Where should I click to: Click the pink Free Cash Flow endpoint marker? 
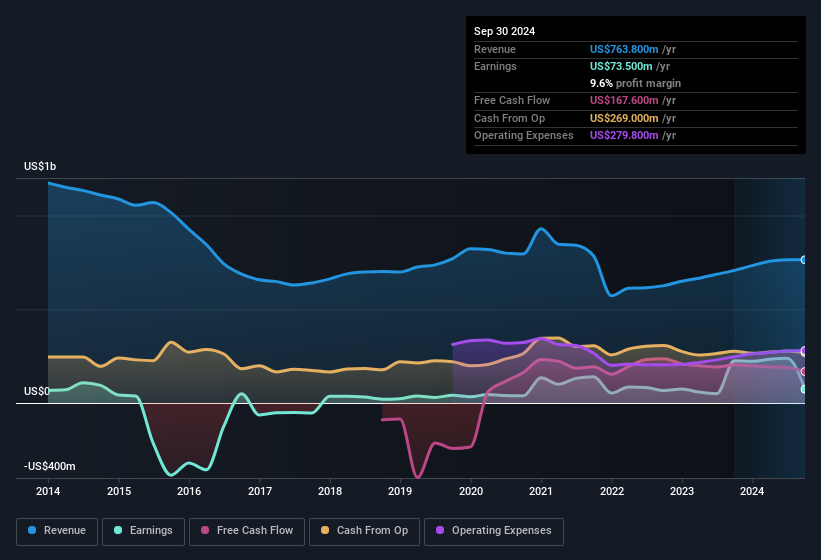[x=804, y=372]
